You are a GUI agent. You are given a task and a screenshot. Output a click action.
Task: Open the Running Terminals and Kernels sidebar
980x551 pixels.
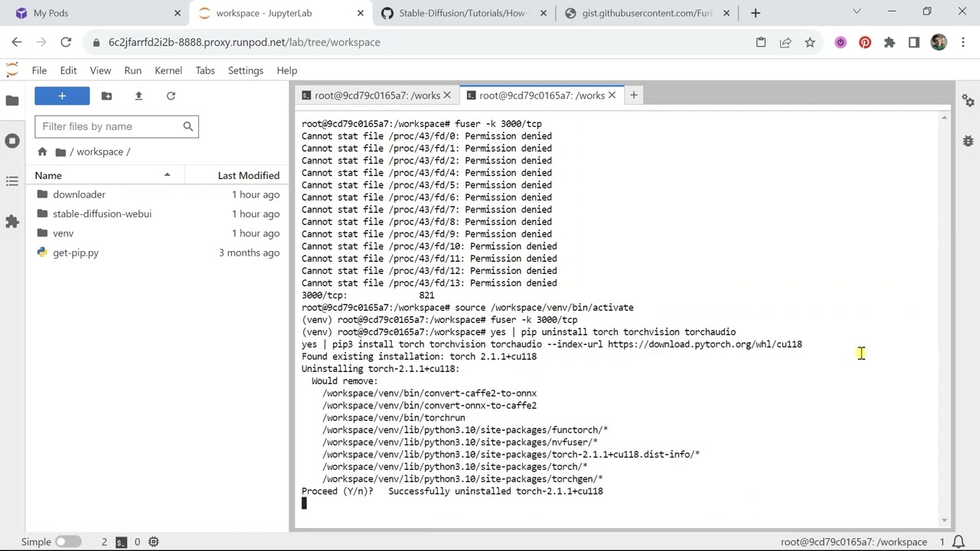tap(12, 141)
